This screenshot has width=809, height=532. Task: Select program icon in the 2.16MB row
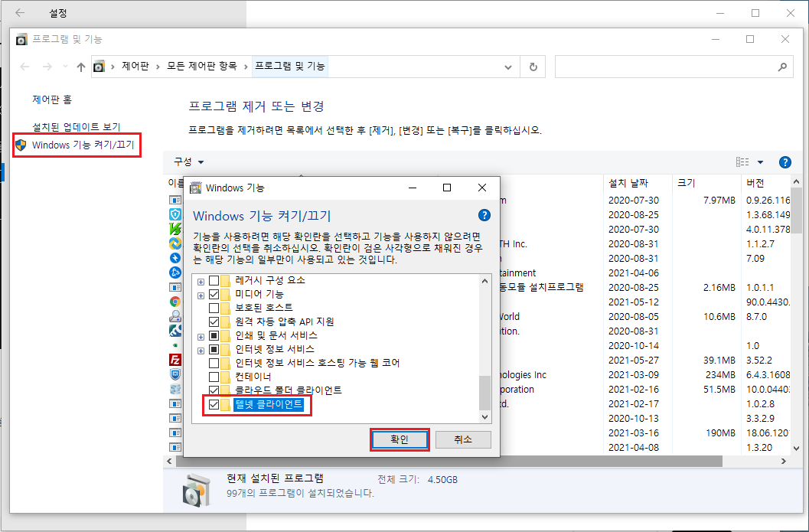pos(175,287)
